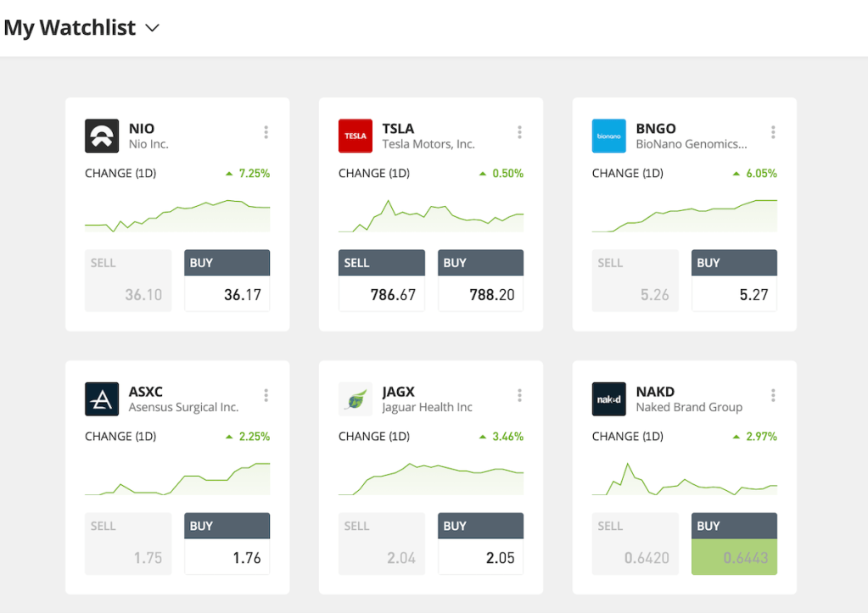
Task: Click the Jaguar Health leaf logo
Action: click(x=355, y=398)
